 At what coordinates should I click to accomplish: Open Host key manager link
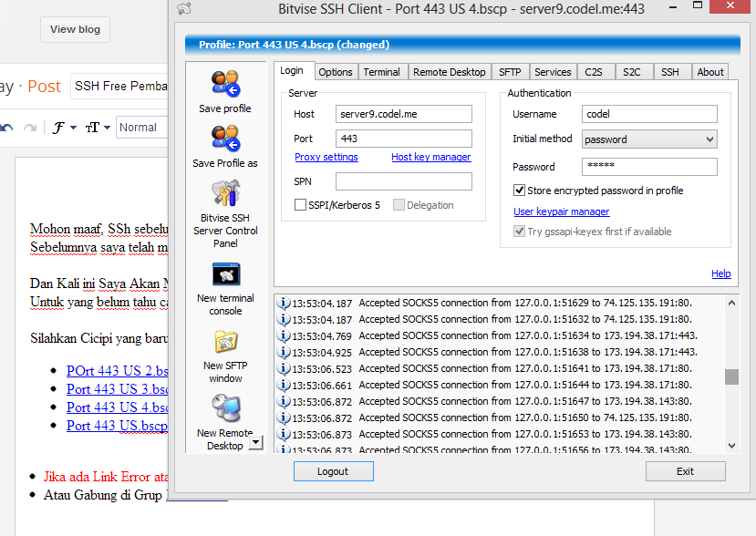(431, 157)
